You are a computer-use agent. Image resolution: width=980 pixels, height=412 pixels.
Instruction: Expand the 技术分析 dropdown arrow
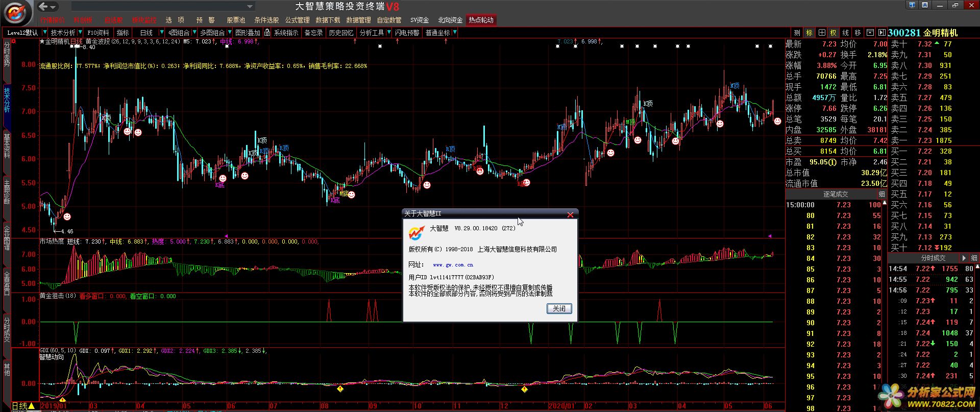click(x=81, y=33)
